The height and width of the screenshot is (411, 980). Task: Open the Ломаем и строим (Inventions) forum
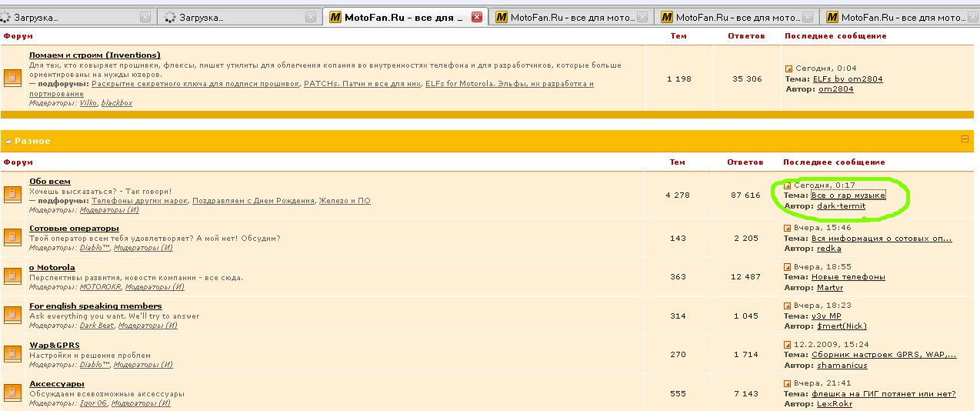tap(95, 55)
